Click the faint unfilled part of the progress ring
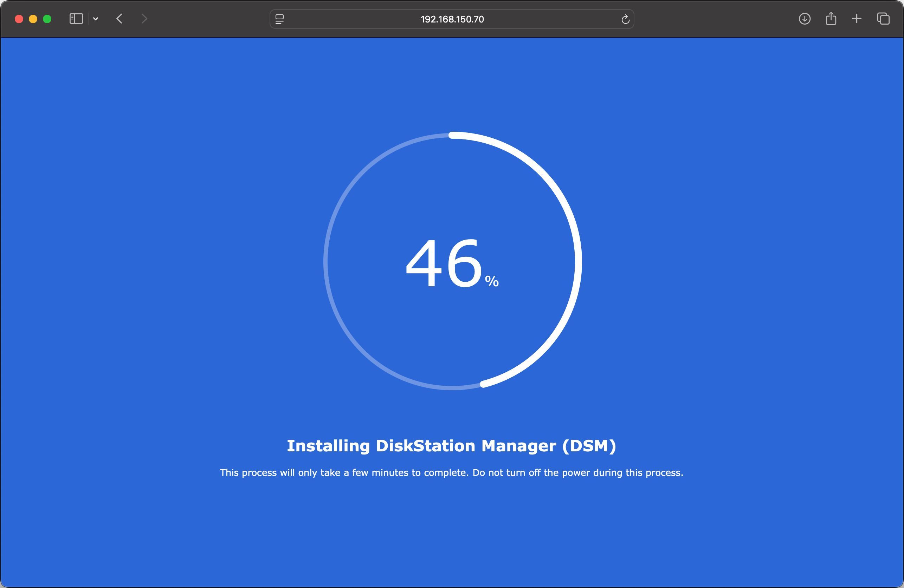This screenshot has width=904, height=588. pyautogui.click(x=326, y=262)
